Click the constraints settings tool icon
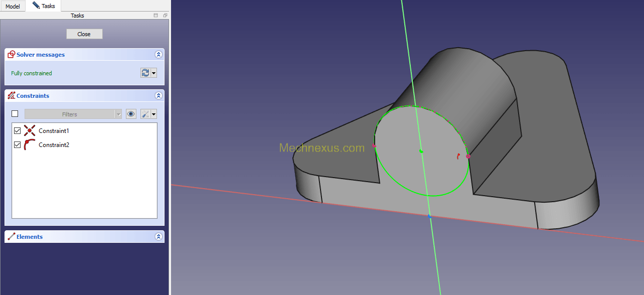This screenshot has width=644, height=295. (x=145, y=114)
